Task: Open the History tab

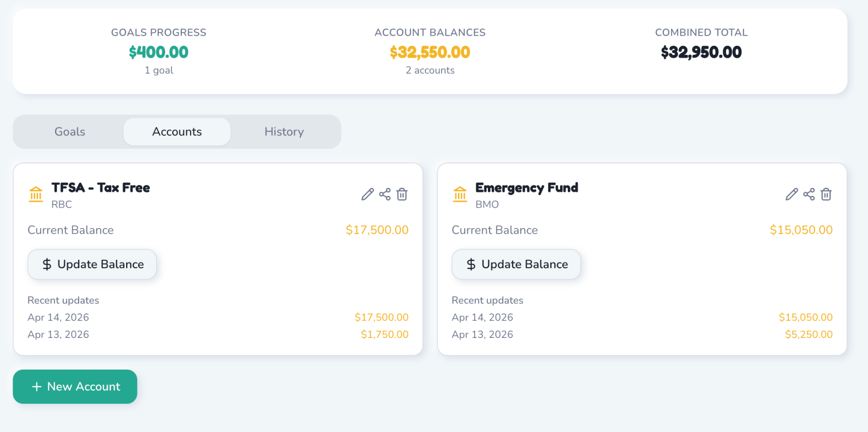Action: click(x=284, y=132)
